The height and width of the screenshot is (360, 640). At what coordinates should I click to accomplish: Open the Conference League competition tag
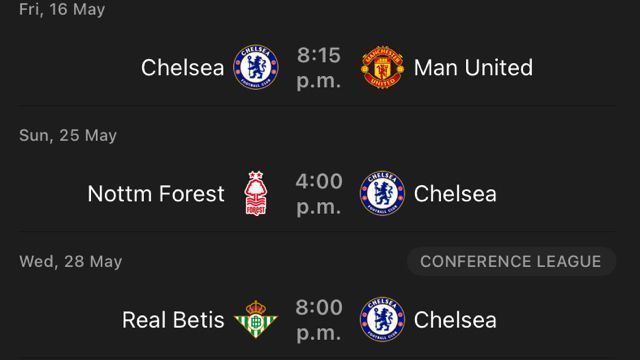[511, 261]
